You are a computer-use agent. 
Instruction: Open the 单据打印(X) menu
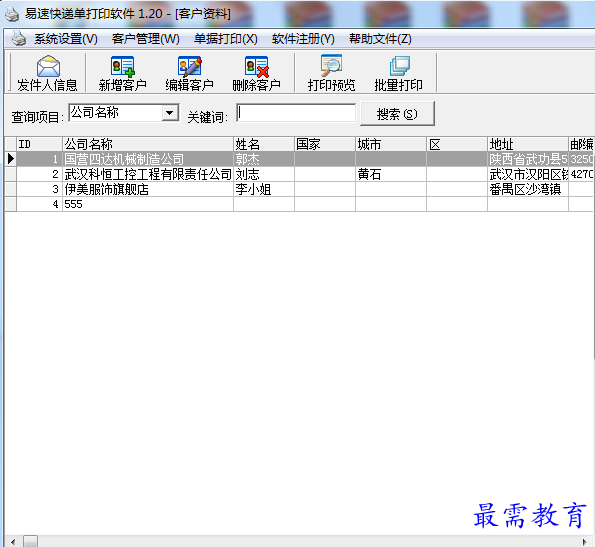click(x=226, y=39)
